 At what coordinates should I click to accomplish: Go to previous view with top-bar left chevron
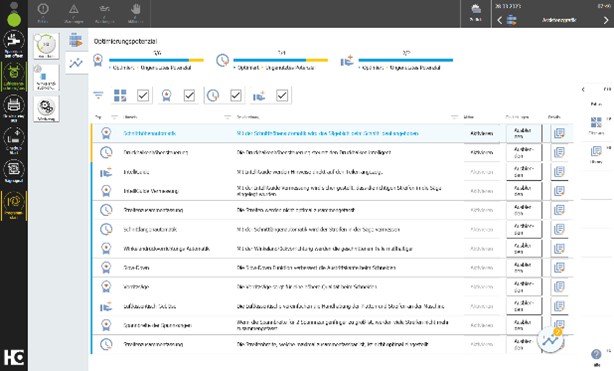coord(500,20)
